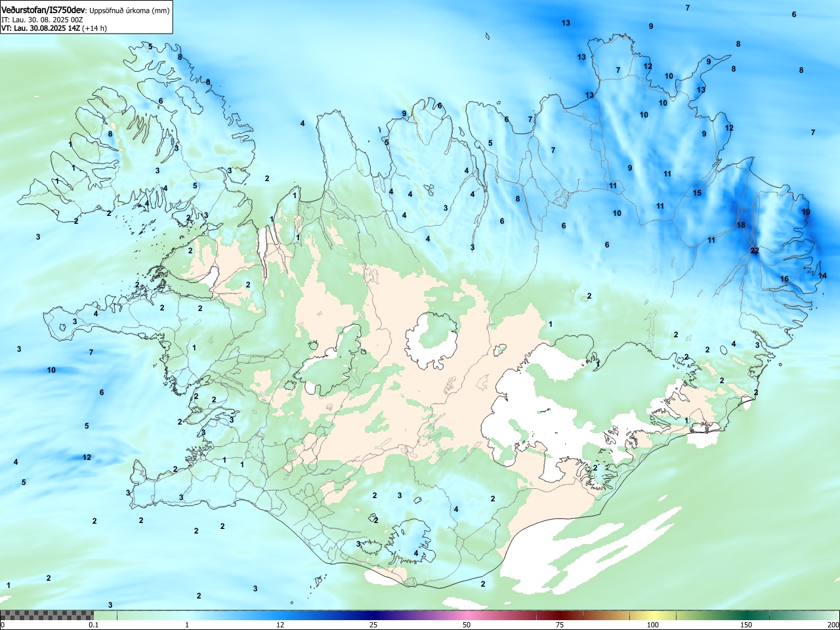Click the "Veðurstofan/IS750dev" title text
Screen dimensions: 840x630
click(x=43, y=10)
